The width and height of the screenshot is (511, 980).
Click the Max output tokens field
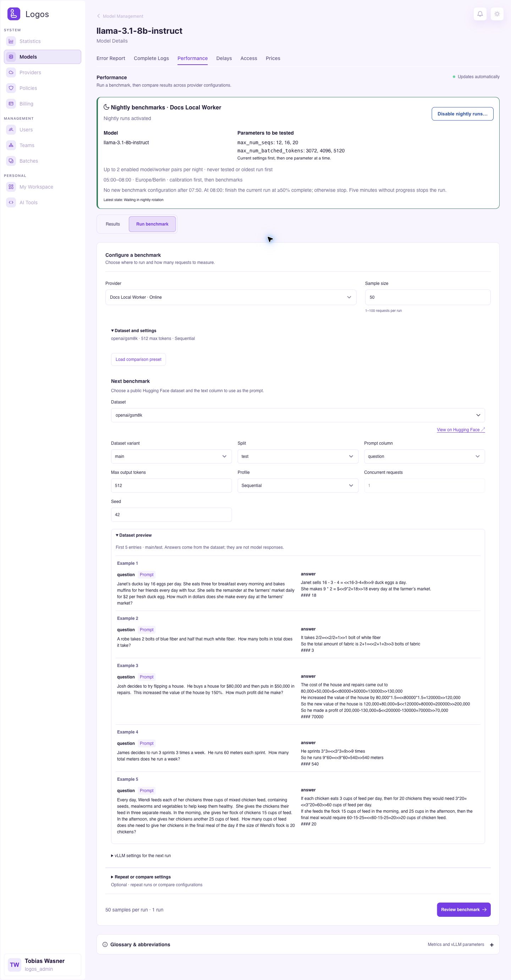click(x=171, y=486)
